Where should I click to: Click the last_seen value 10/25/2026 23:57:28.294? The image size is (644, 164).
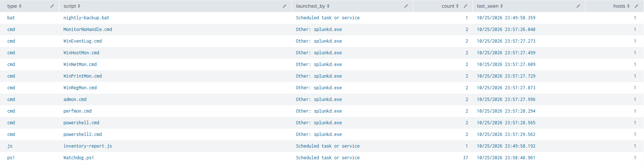point(506,111)
